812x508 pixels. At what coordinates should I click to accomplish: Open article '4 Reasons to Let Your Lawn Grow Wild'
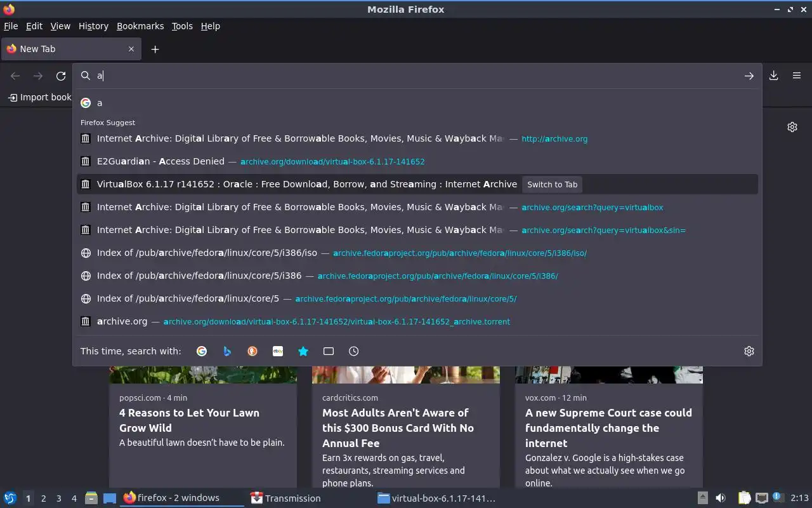tap(189, 420)
